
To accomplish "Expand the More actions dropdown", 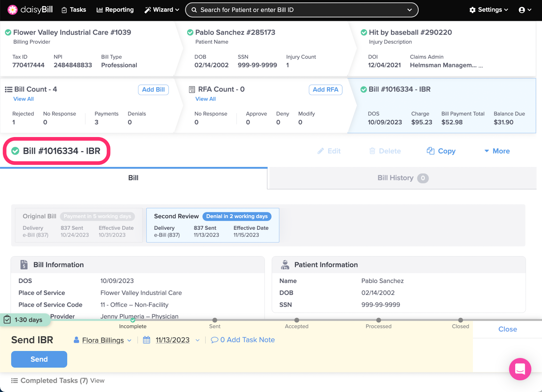I will point(497,151).
